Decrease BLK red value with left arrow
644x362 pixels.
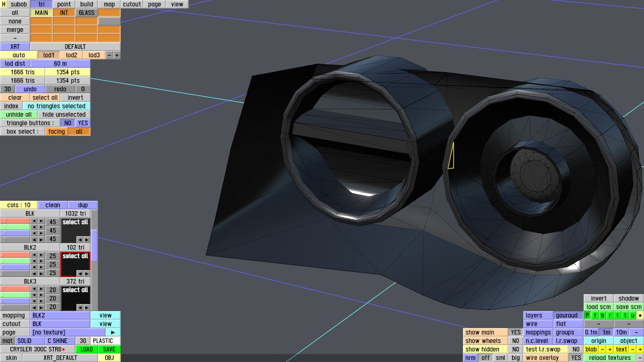coord(34,221)
